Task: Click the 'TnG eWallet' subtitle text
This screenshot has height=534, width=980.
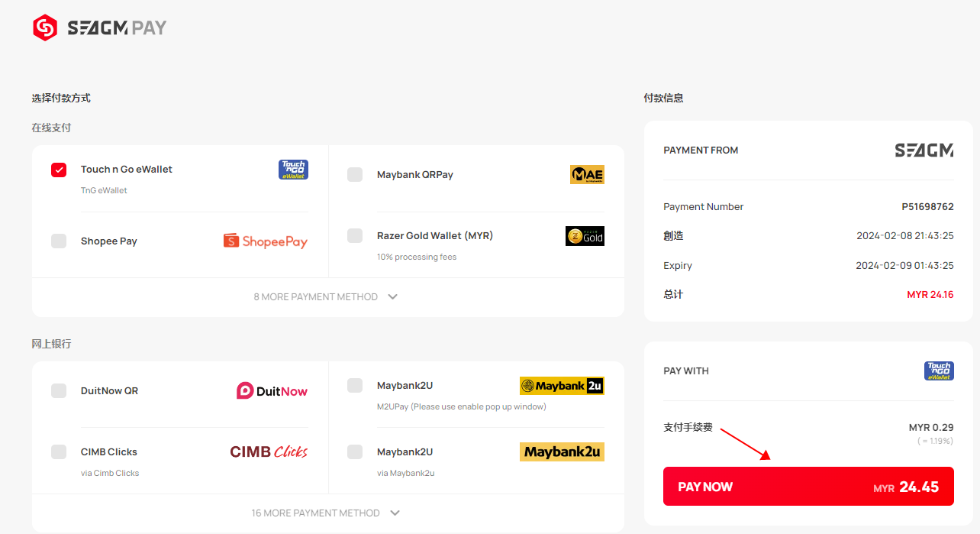Action: point(104,191)
